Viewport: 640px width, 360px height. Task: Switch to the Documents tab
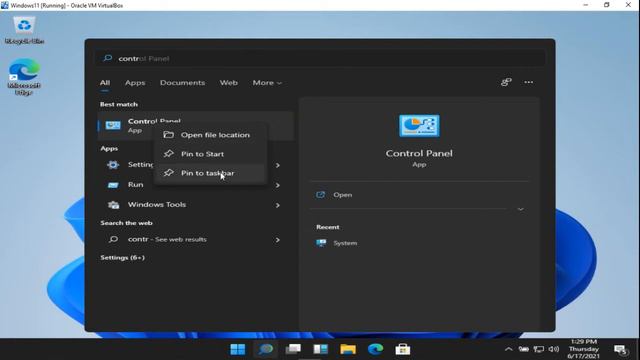(182, 83)
